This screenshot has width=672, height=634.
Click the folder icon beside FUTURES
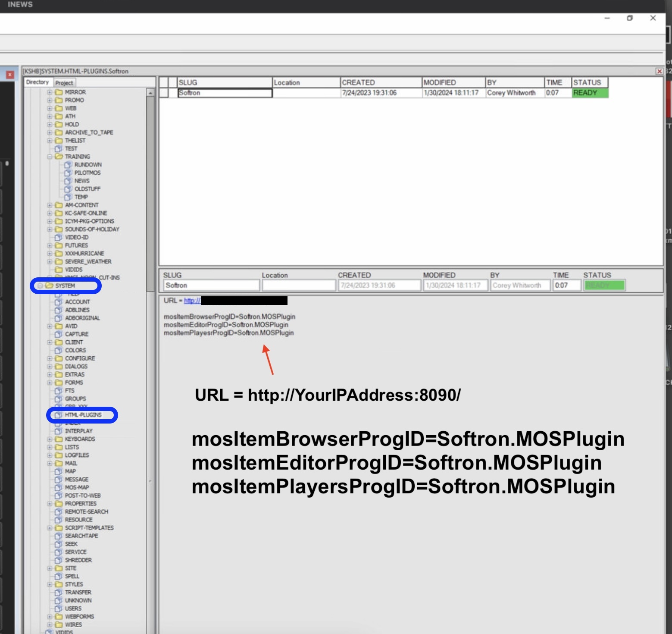[x=59, y=245]
